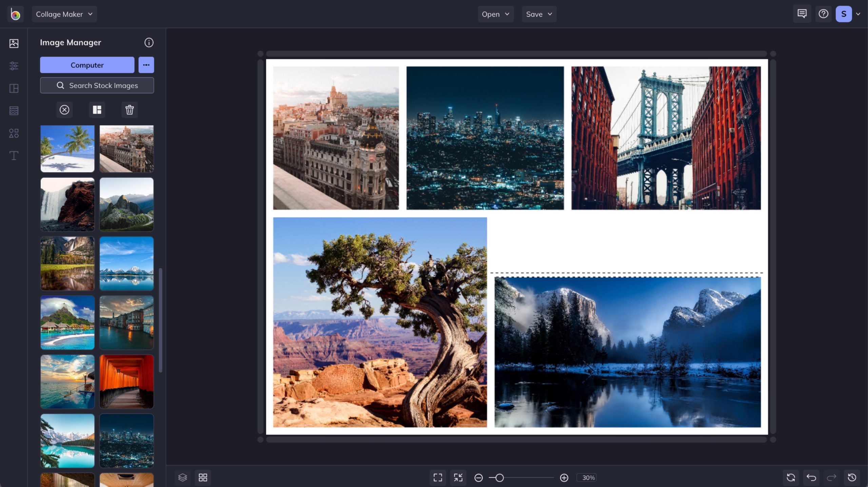Screen dimensions: 868x487
Task: Deselect all images with the X icon
Action: pyautogui.click(x=64, y=110)
